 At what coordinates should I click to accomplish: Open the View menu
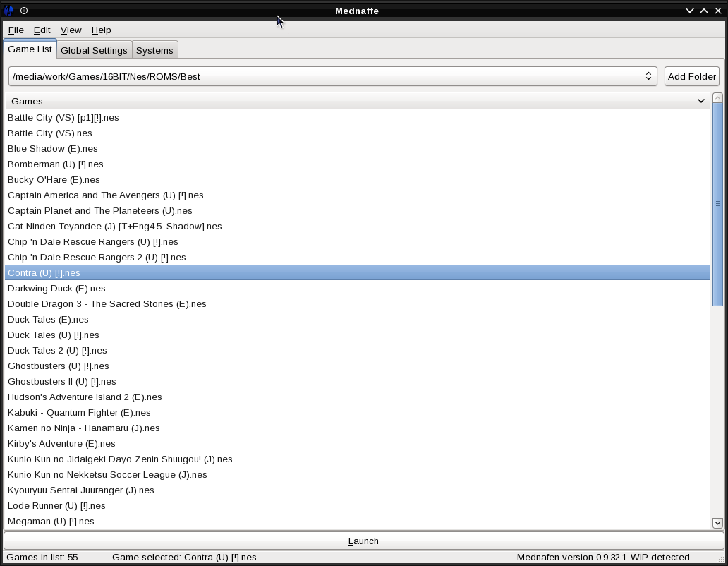(x=71, y=30)
